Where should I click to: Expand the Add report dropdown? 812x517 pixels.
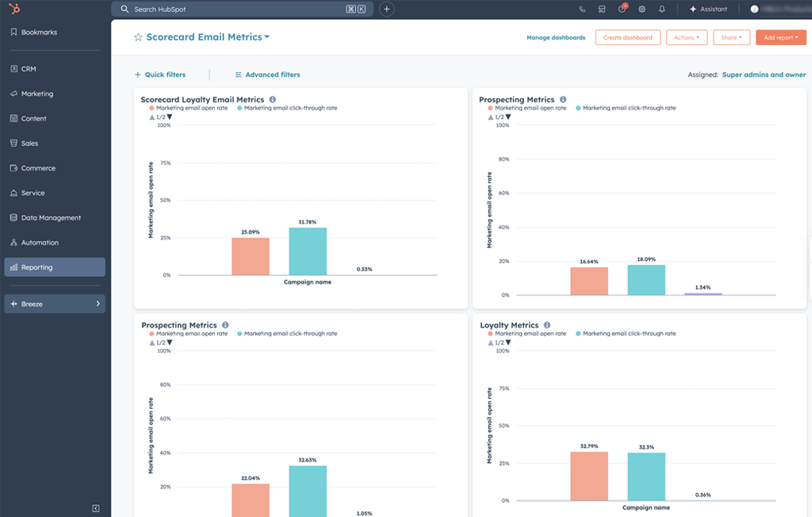click(780, 37)
